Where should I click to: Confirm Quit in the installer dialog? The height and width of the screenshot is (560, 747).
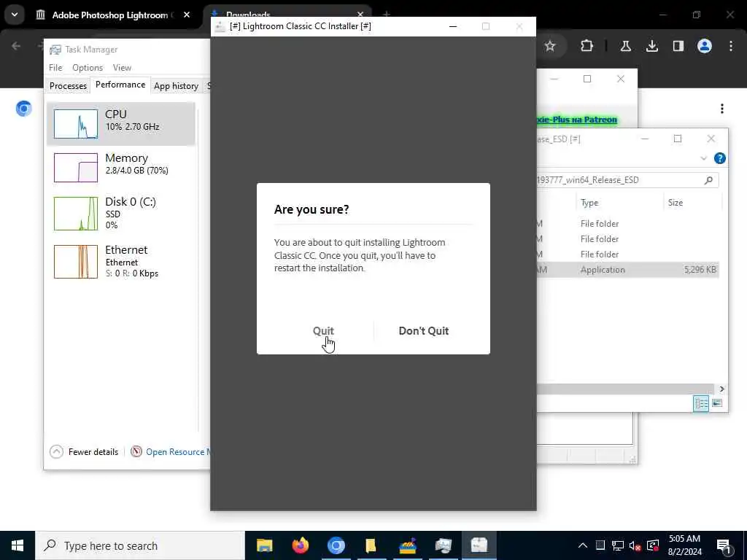tap(323, 330)
